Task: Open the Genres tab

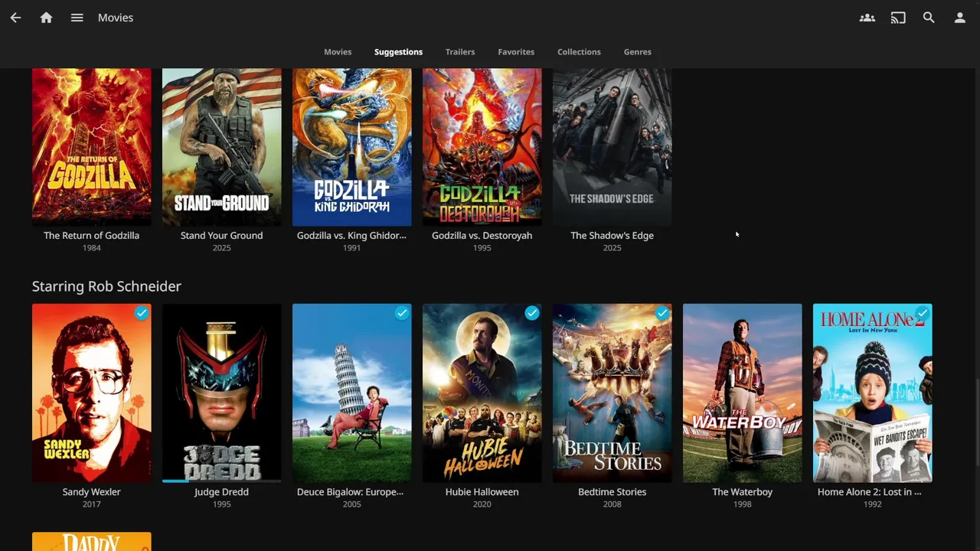Action: click(x=638, y=52)
